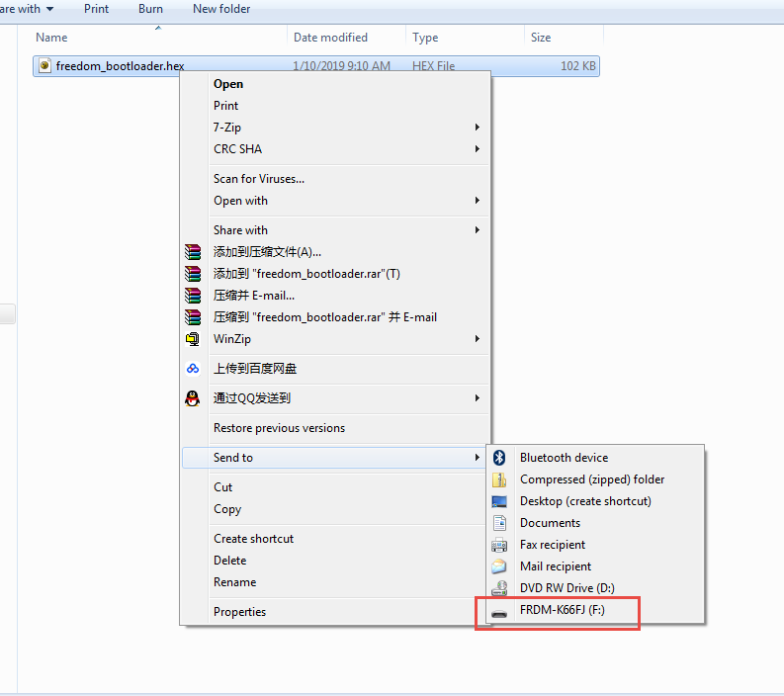
Task: Click the Print toolbar button
Action: point(96,9)
